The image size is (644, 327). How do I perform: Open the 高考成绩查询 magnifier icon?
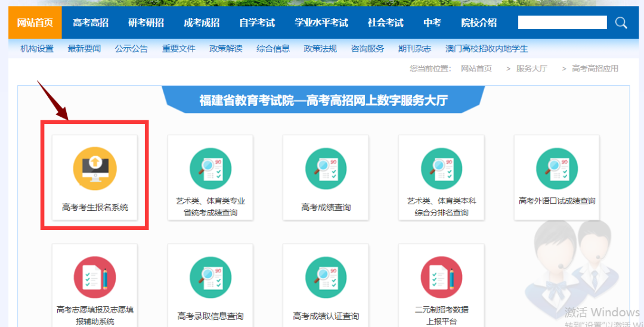(x=326, y=169)
